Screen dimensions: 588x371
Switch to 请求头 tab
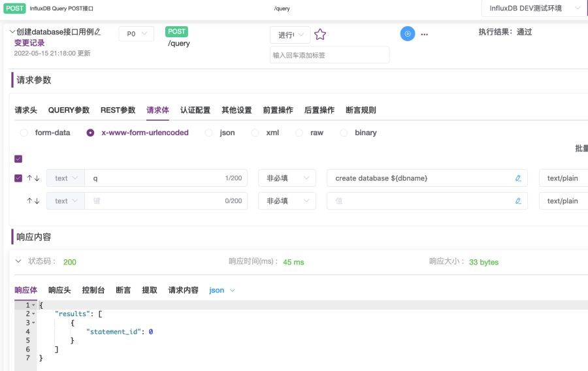click(26, 110)
